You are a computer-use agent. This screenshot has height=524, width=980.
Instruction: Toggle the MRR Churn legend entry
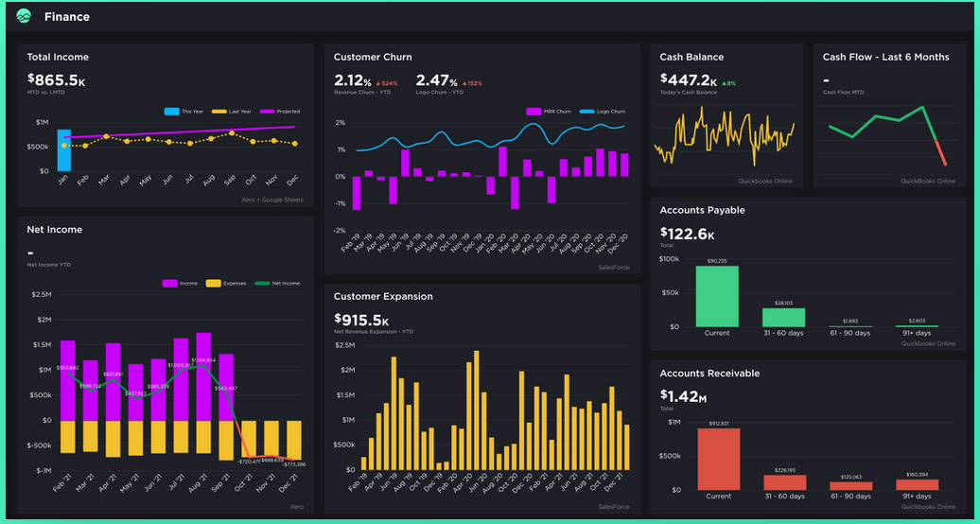[x=534, y=111]
